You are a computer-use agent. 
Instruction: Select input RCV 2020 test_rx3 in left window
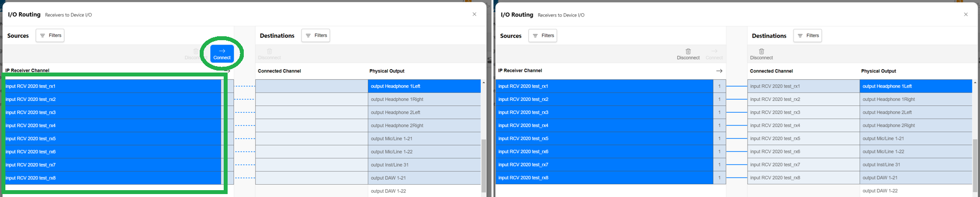(113, 113)
